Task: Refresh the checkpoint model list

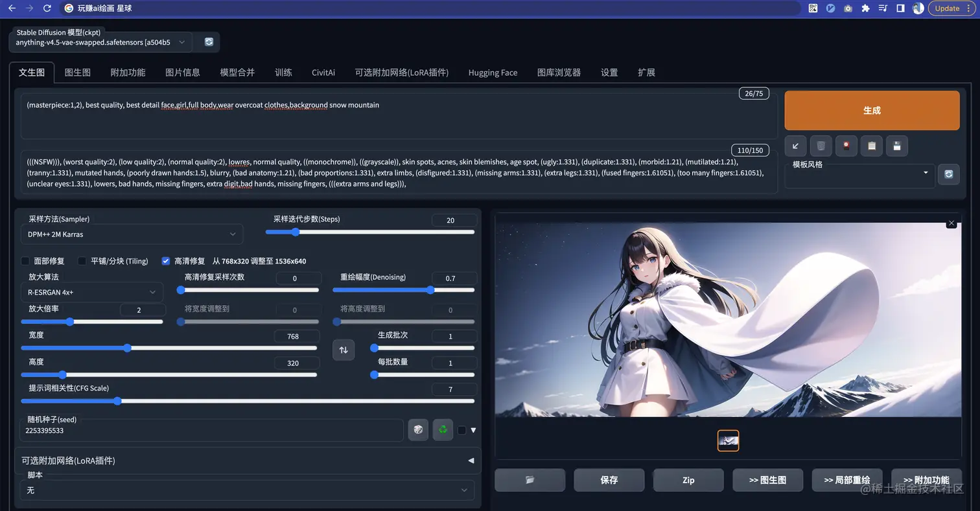Action: (x=209, y=42)
